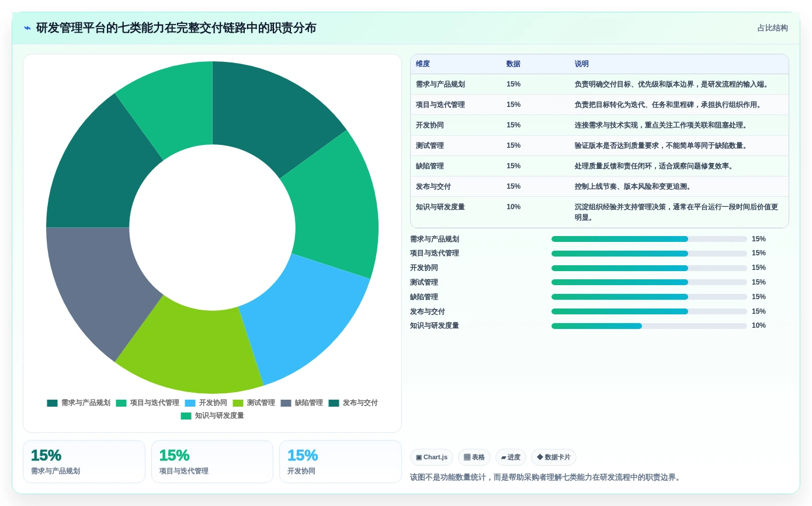Click description starting 连接需求与技术实现
The image size is (812, 506).
662,125
